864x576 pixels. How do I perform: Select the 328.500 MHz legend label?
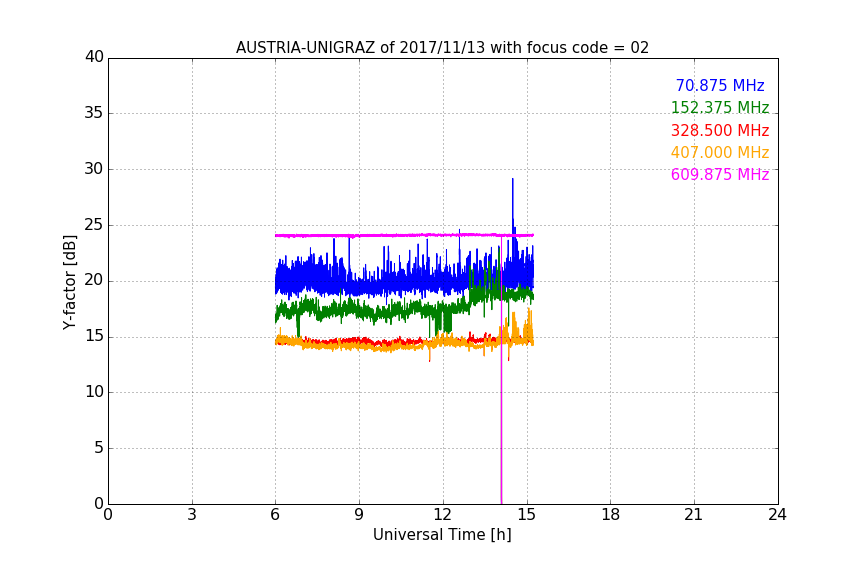[720, 130]
